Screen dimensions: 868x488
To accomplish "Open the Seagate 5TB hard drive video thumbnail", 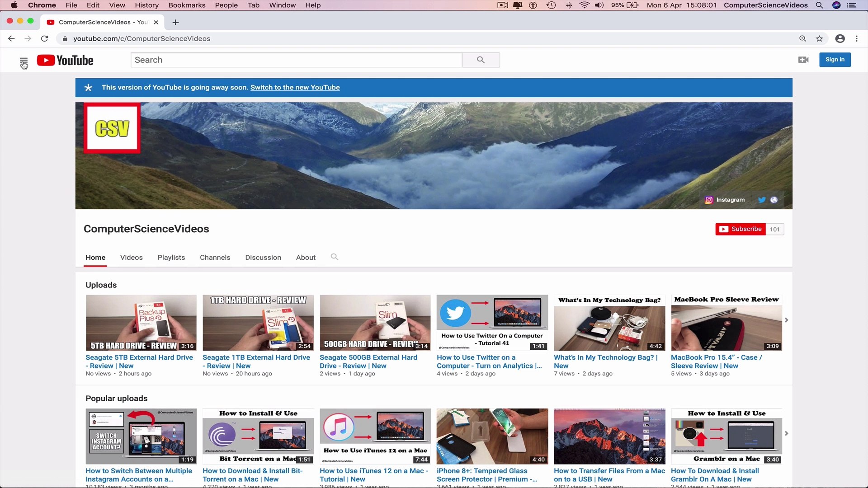I will click(x=141, y=322).
